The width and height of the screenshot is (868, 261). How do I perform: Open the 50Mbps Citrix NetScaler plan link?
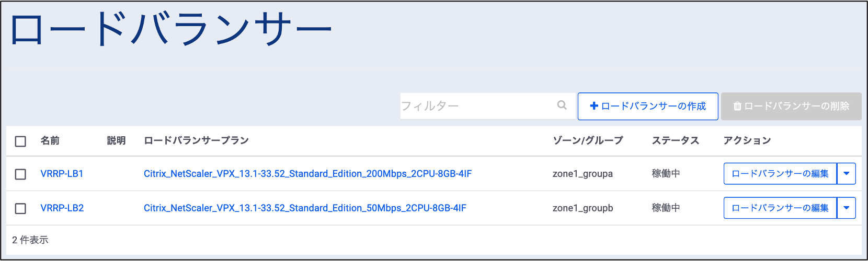tap(305, 208)
